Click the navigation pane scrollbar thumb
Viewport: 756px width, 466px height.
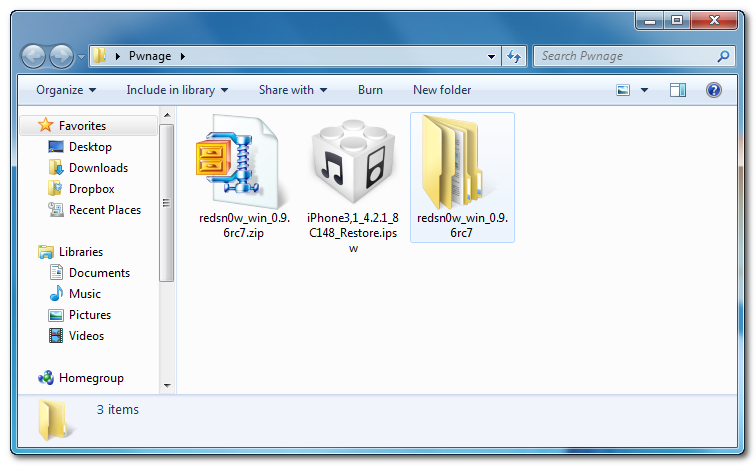167,203
